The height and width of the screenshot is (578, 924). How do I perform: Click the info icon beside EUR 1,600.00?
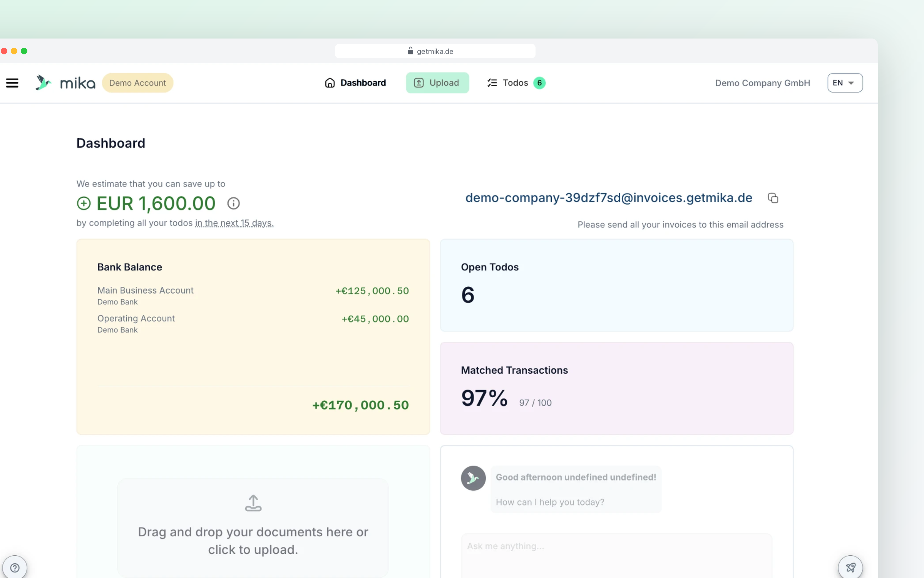[233, 203]
